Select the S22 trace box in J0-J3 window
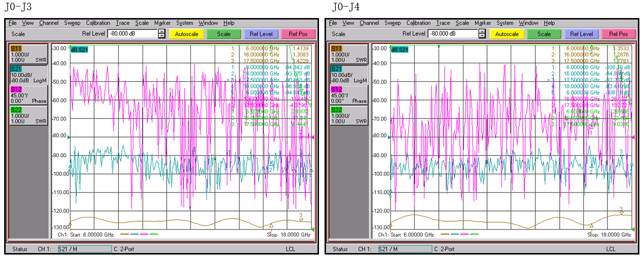The width and height of the screenshot is (644, 261). [x=28, y=115]
